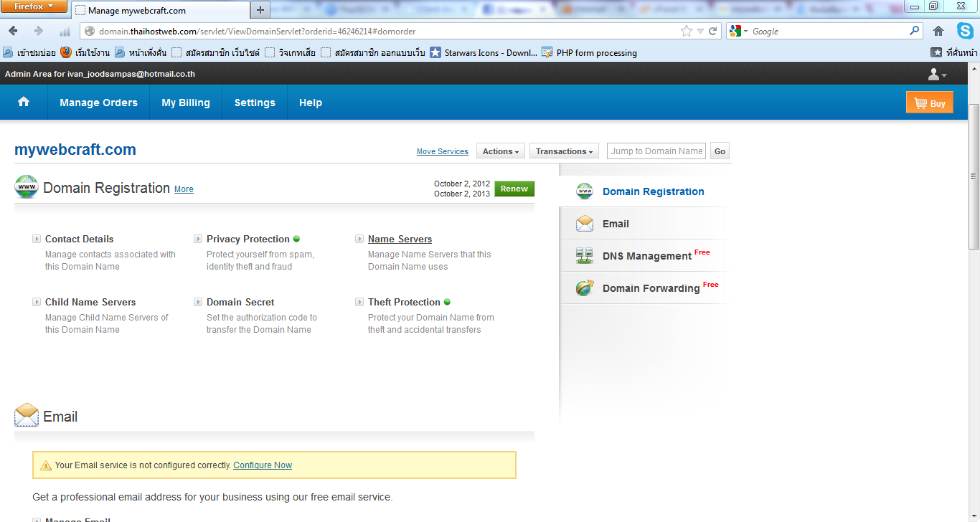
Task: Open the Help menu
Action: 311,103
